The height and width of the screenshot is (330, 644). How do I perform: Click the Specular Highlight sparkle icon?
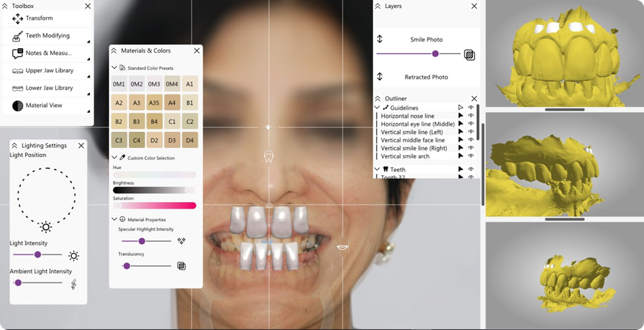[x=181, y=241]
